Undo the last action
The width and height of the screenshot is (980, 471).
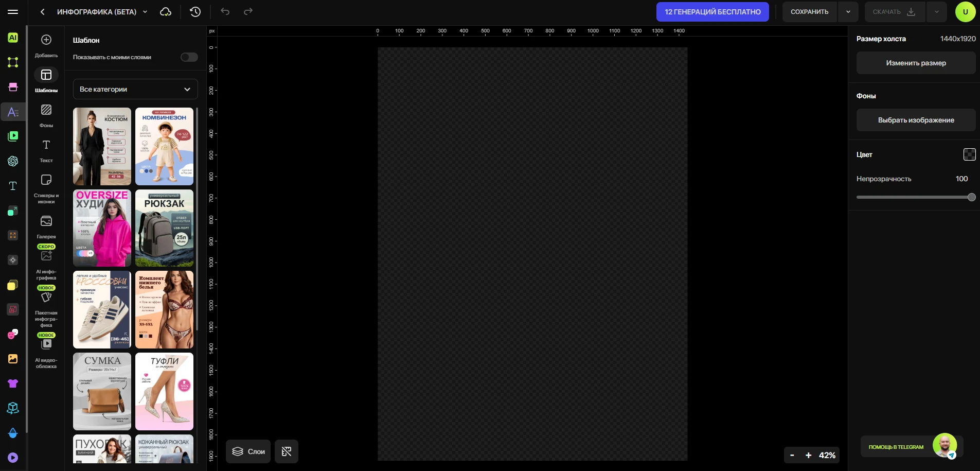[x=225, y=11]
